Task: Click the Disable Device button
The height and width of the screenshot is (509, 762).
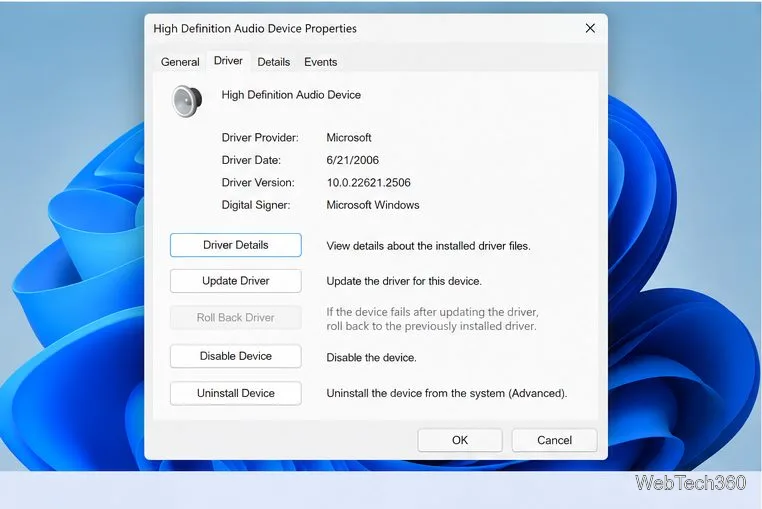Action: tap(236, 356)
